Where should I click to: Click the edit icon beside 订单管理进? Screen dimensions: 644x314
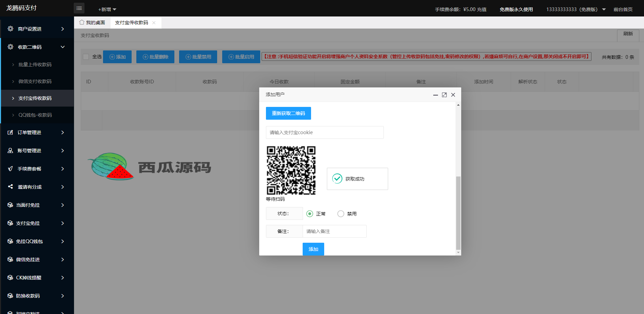(10, 132)
